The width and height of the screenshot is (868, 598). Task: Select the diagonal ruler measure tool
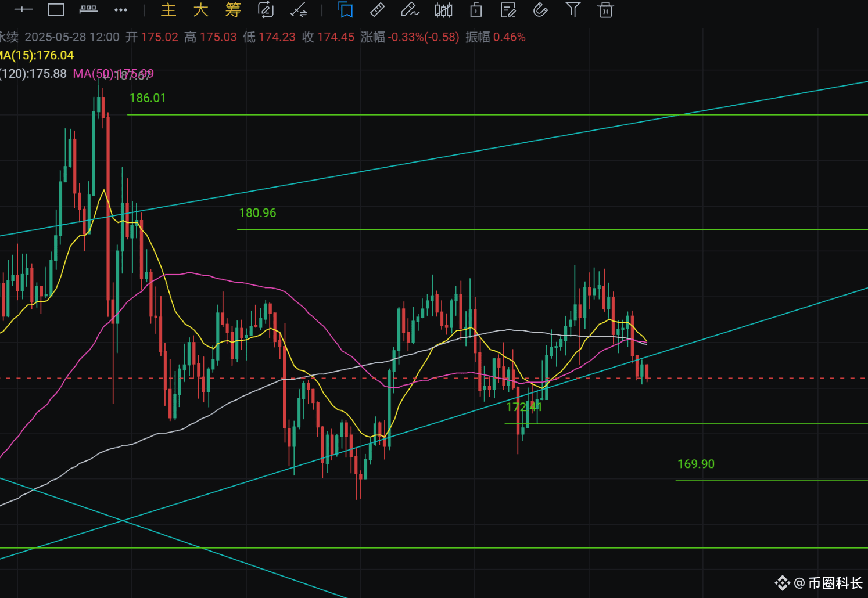pyautogui.click(x=377, y=10)
